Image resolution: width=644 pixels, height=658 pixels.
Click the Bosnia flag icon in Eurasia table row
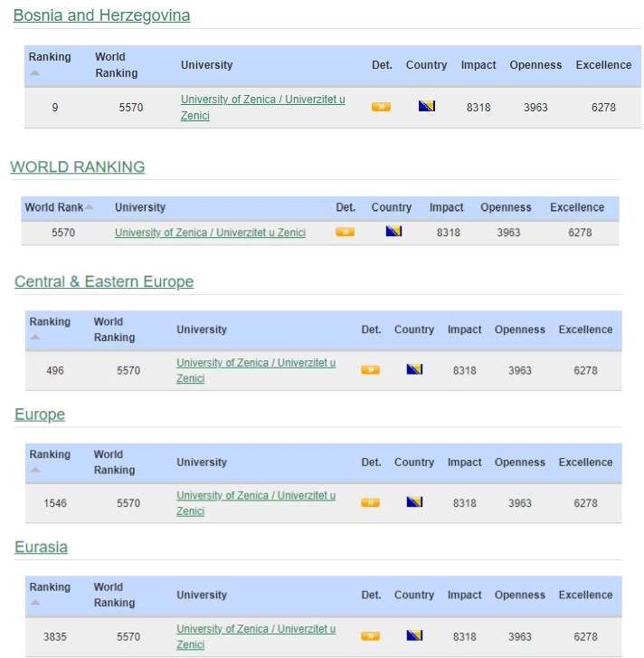click(414, 635)
